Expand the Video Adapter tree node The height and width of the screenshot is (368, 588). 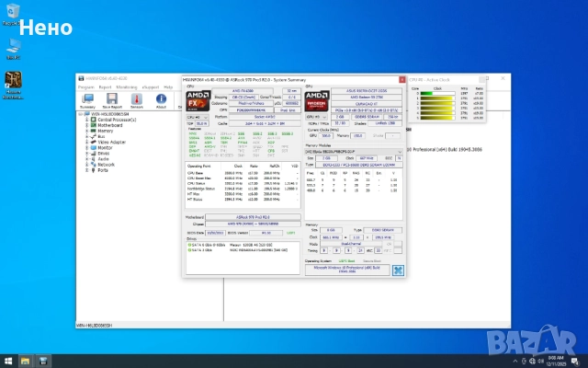[x=85, y=142]
